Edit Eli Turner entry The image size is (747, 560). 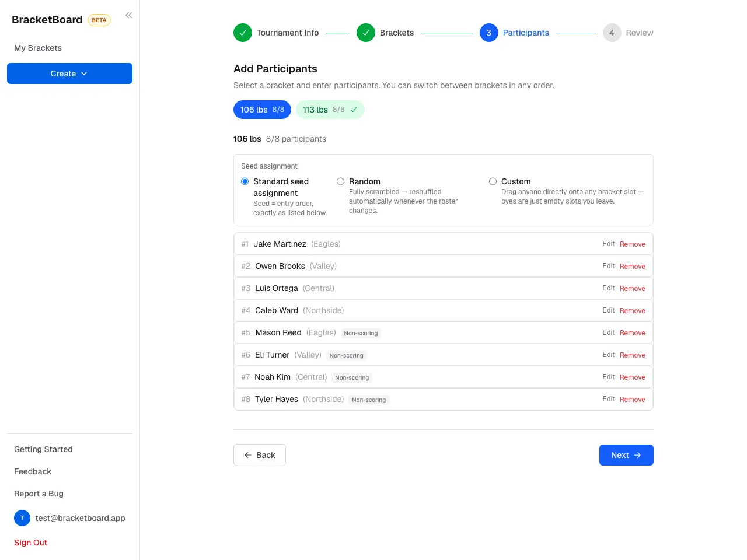click(x=609, y=355)
